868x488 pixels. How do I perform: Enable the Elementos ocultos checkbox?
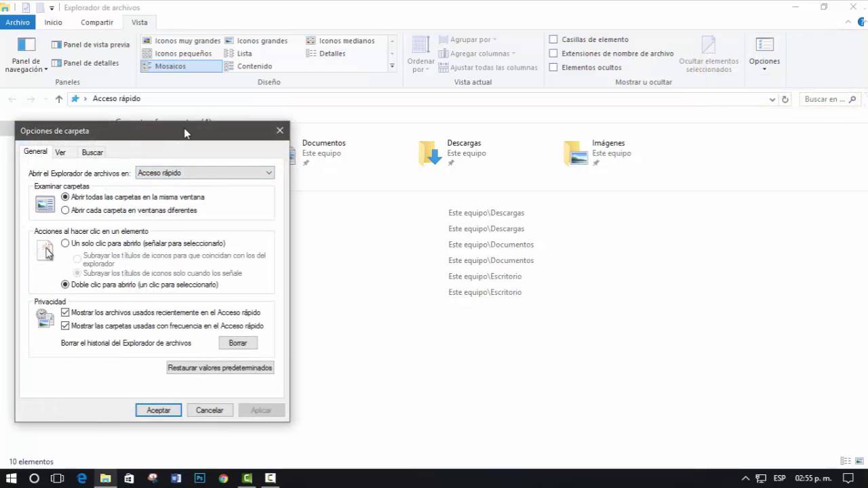pyautogui.click(x=554, y=67)
